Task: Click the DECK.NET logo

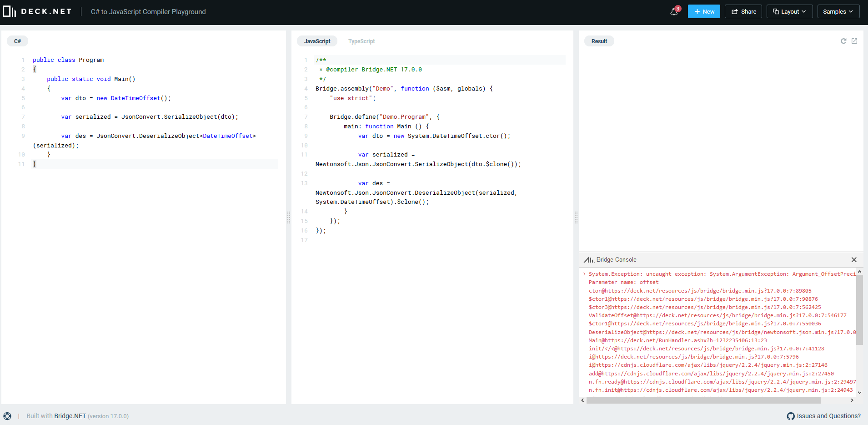Action: point(37,11)
